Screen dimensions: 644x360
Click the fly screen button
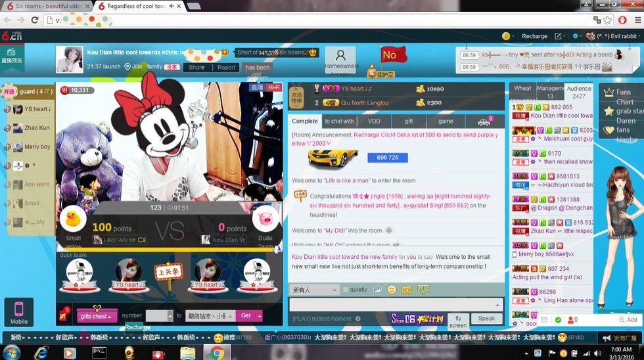[458, 321]
